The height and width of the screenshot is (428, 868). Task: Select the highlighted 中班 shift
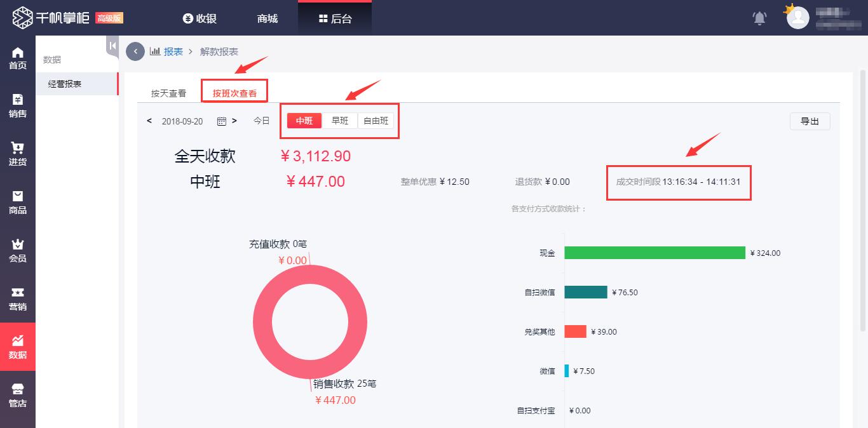click(304, 120)
